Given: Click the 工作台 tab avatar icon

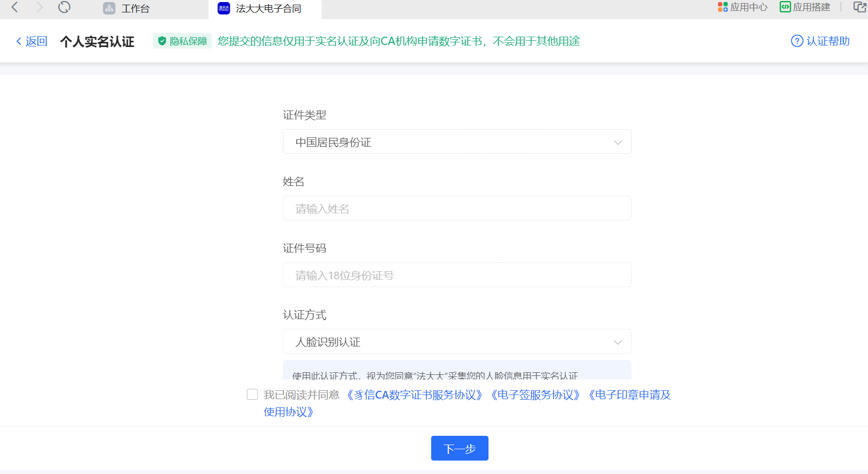Looking at the screenshot, I should point(109,8).
